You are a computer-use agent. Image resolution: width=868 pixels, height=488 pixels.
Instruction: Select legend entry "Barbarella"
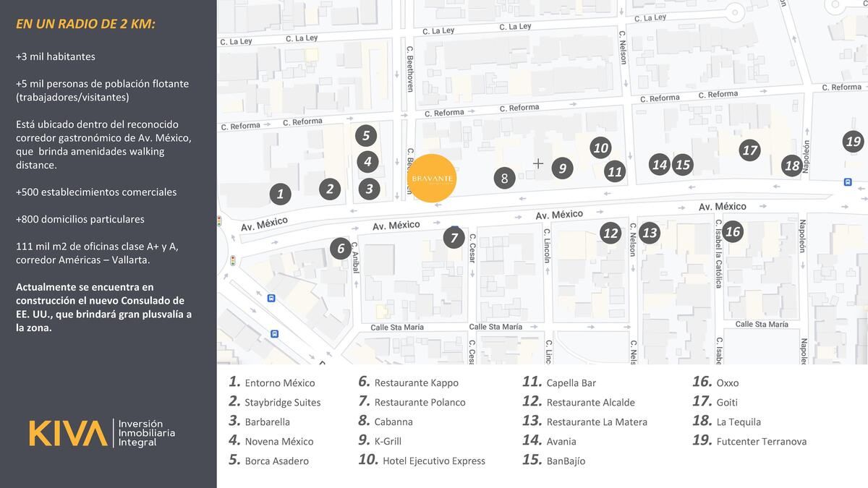point(260,421)
